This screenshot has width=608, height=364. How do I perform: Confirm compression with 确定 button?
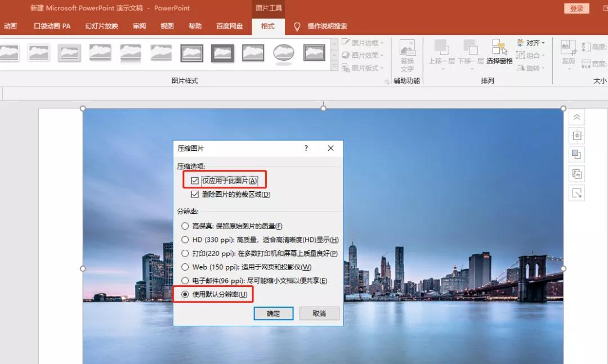[274, 313]
